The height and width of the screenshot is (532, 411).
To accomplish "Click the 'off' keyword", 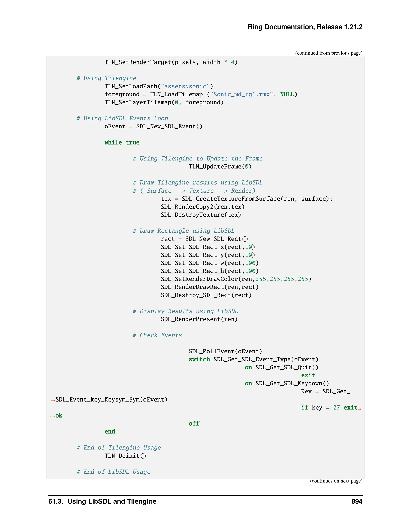I will 194,424.
